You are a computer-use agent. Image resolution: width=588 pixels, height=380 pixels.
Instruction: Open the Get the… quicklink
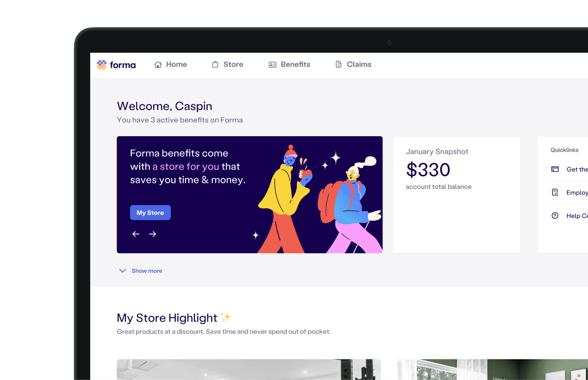(569, 169)
